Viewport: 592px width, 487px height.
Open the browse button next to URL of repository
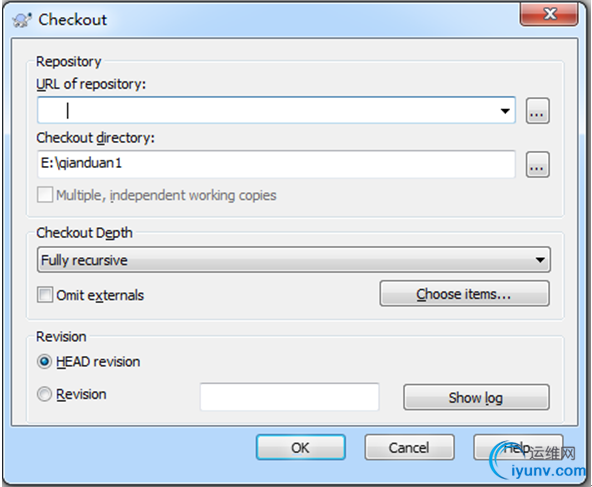pos(538,111)
